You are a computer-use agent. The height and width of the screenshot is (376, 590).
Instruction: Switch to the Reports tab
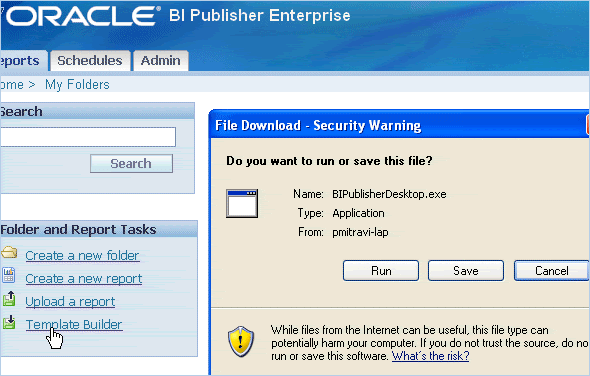tap(23, 61)
